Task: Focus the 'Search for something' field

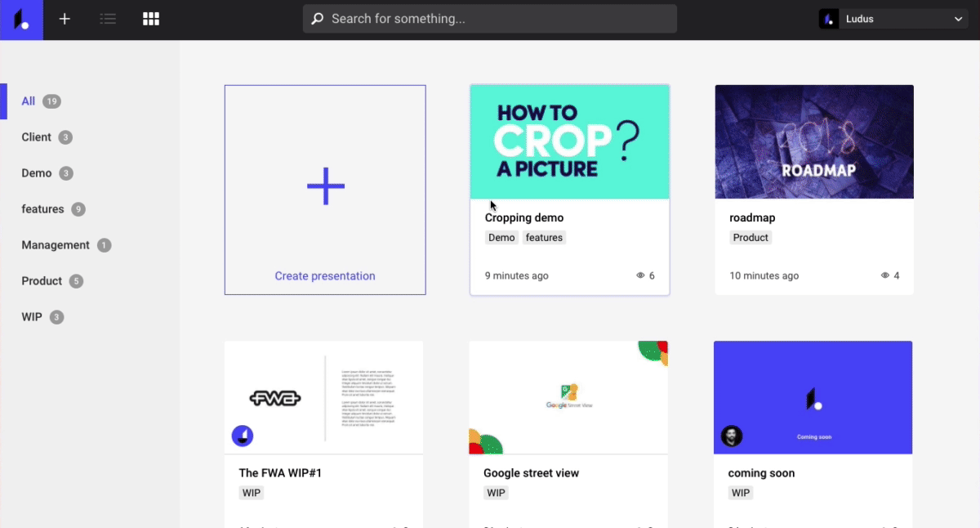Action: (498, 19)
